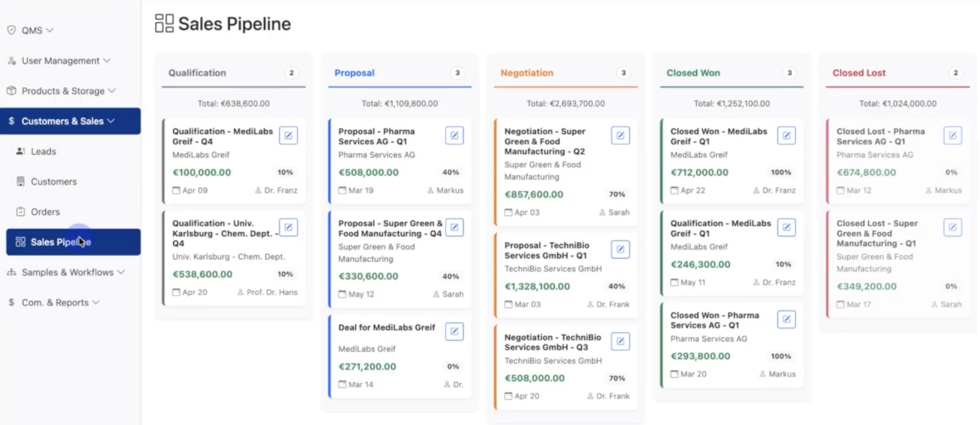980x425 pixels.
Task: Edit Closed Lost - Pharma Services AG - Q1
Action: (x=952, y=136)
